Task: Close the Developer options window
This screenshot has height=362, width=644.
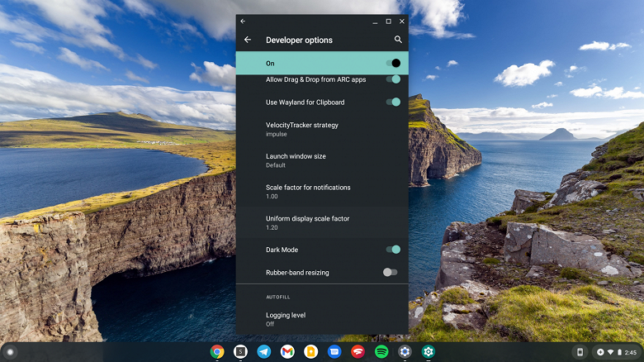Action: pos(402,21)
